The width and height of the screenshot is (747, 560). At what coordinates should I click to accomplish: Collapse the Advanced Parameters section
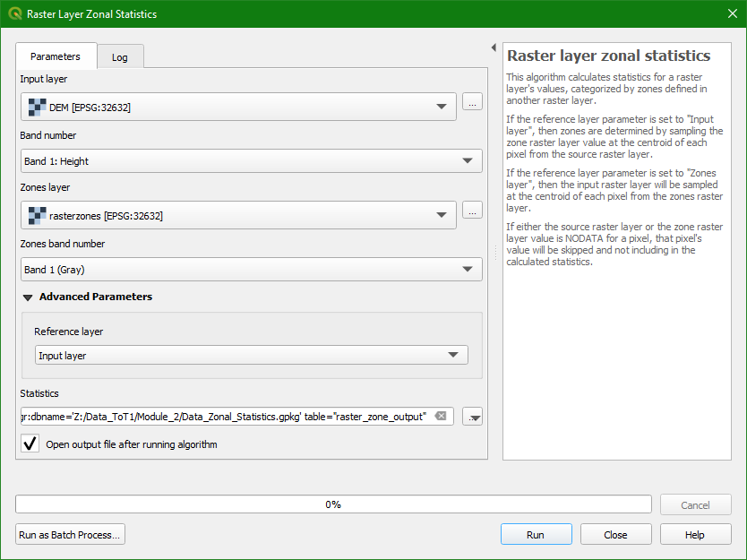pos(28,297)
